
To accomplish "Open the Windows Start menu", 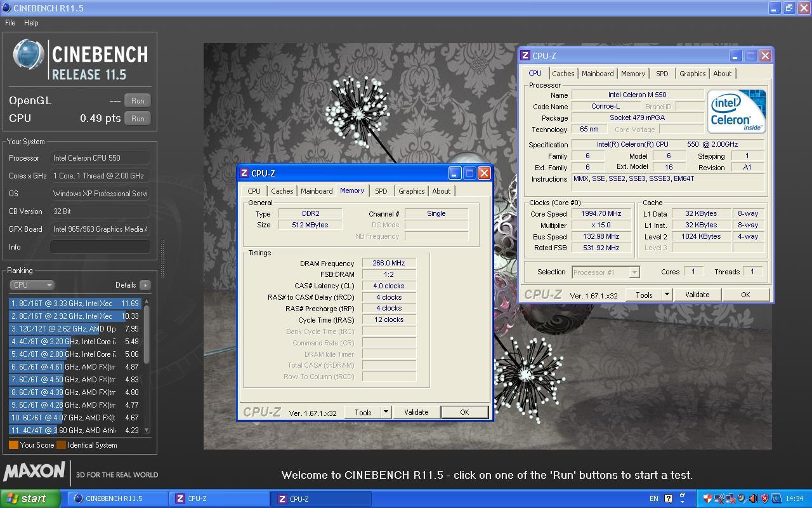I will [30, 498].
